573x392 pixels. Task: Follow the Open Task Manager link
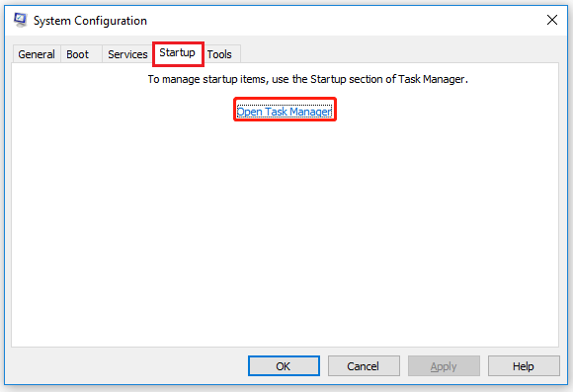click(x=285, y=112)
